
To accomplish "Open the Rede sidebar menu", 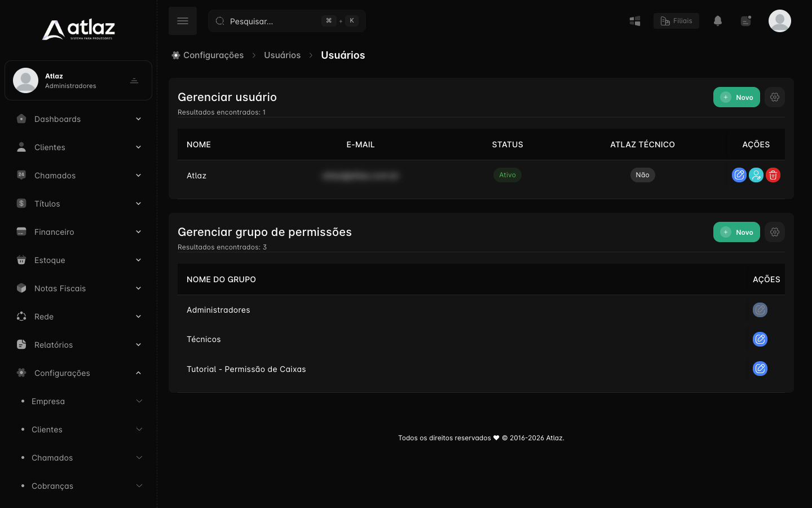I will [x=78, y=317].
